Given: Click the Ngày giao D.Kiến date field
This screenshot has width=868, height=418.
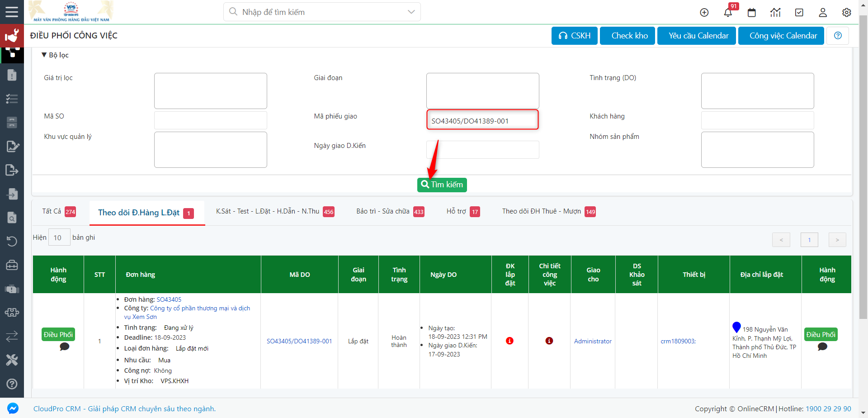Looking at the screenshot, I should 483,150.
